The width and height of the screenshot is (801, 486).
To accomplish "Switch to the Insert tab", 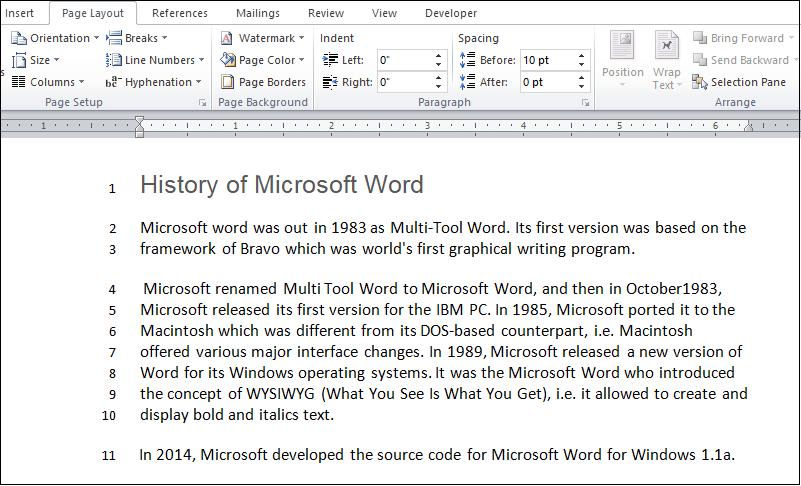I will click(x=19, y=13).
